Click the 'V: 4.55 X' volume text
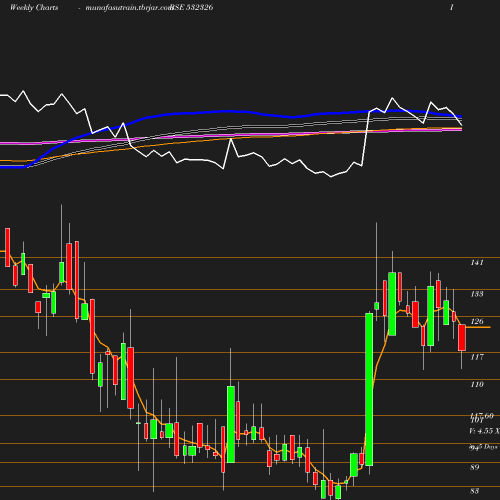This screenshot has width=500, height=500. [x=484, y=431]
